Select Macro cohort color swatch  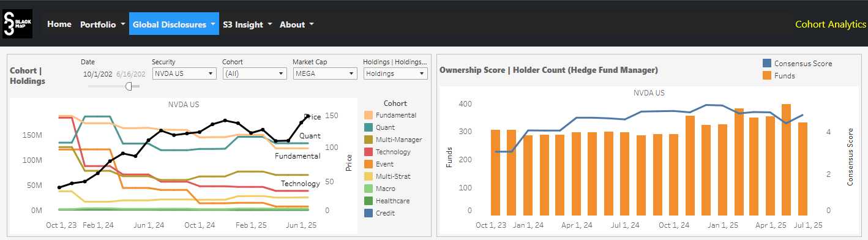coord(369,189)
